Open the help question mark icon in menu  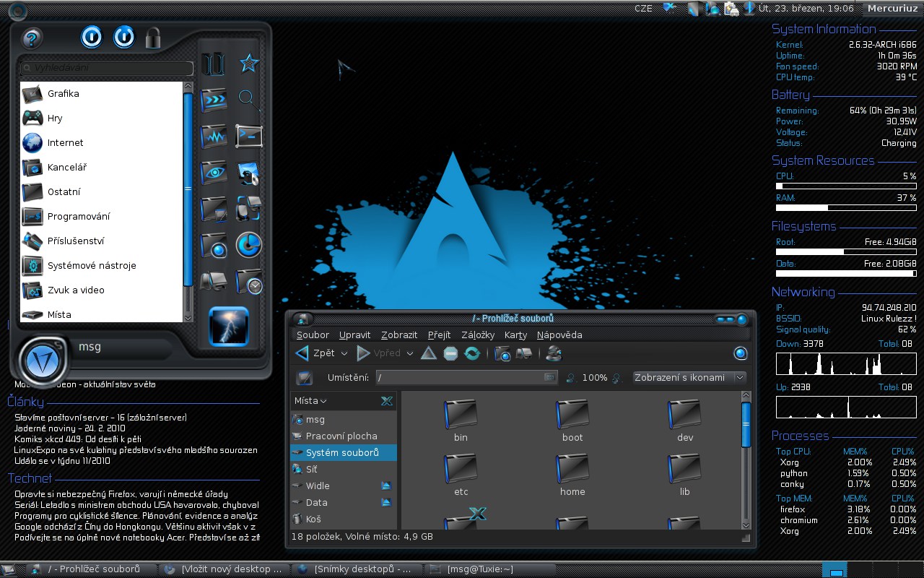[x=32, y=38]
